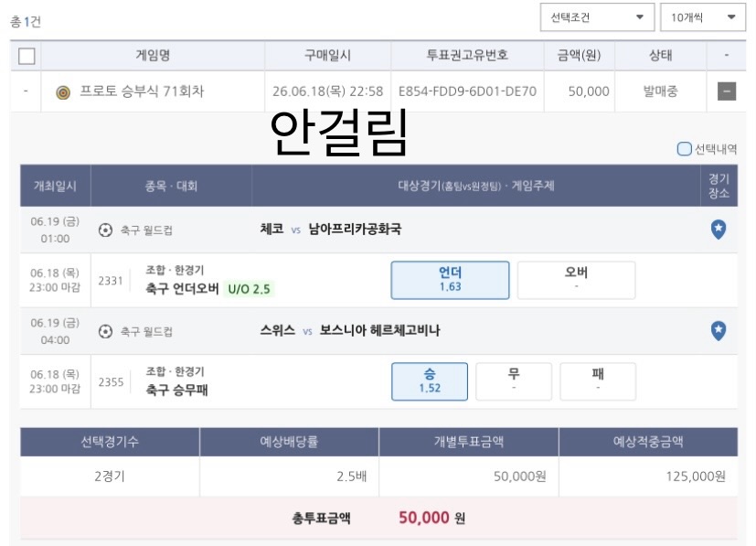Toggle the 선택내역 checkbox

(x=684, y=148)
